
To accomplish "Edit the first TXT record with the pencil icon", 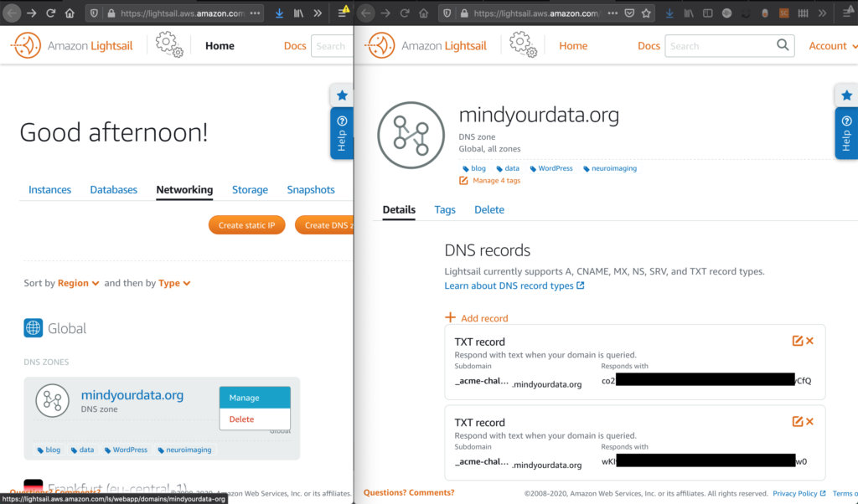I will (798, 341).
